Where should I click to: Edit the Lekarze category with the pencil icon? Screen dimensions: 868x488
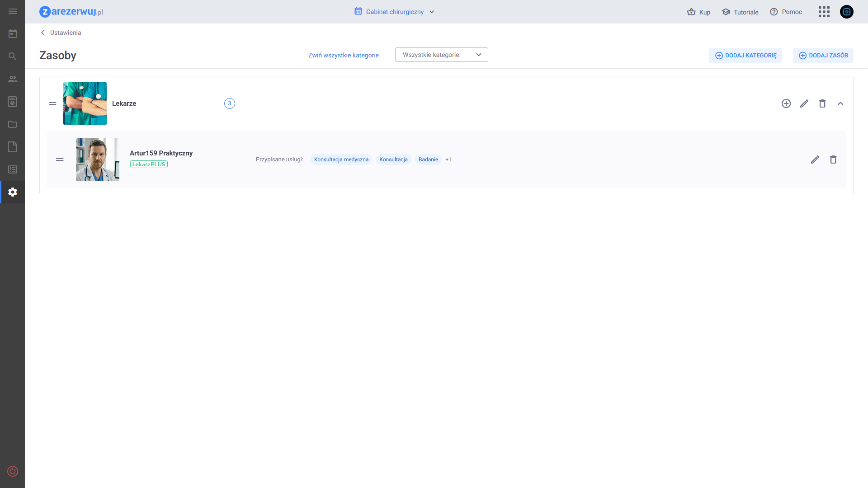point(804,103)
